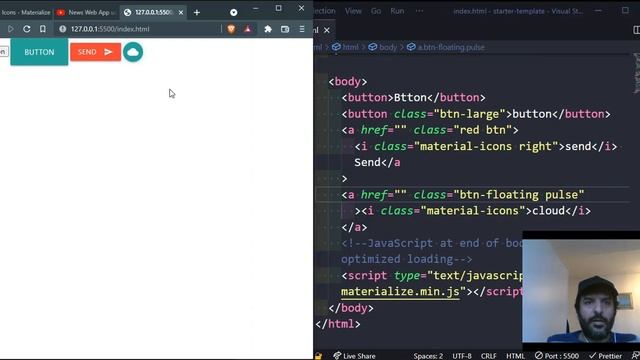
Task: Open the Brave Rewards triangle icon
Action: pos(248,29)
